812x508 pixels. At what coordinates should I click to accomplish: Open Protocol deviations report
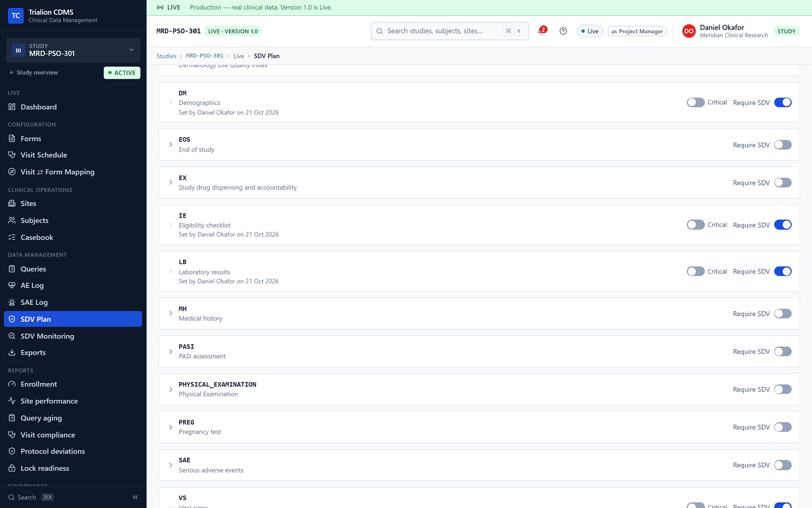(73, 451)
